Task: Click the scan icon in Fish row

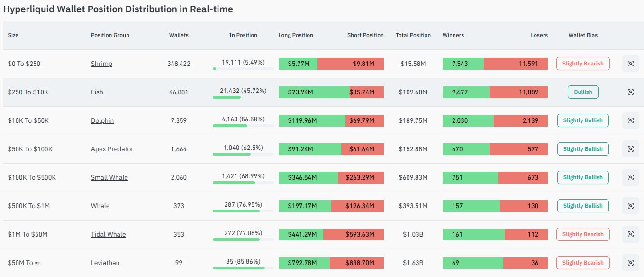Action: click(630, 92)
